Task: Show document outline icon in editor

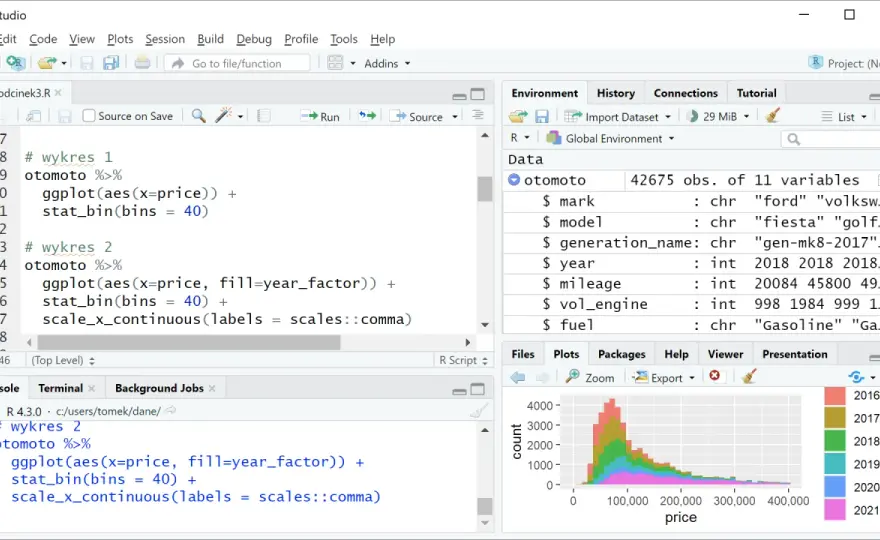Action: pyautogui.click(x=478, y=115)
